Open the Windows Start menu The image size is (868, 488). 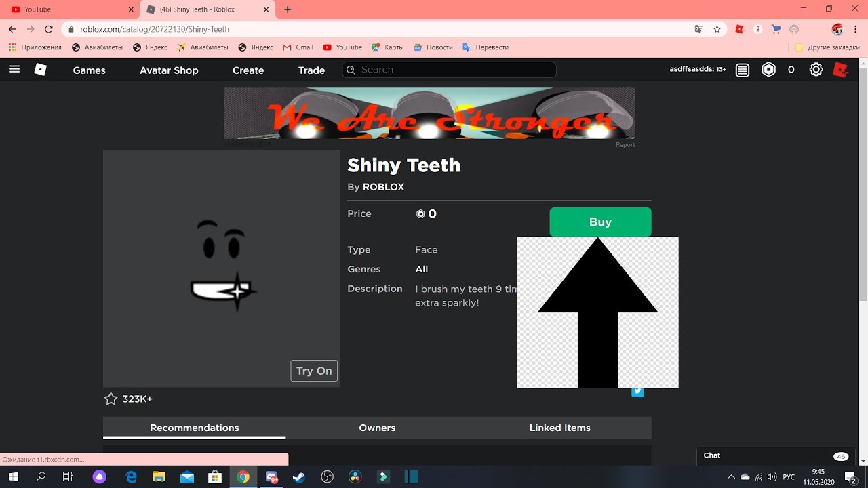point(13,477)
